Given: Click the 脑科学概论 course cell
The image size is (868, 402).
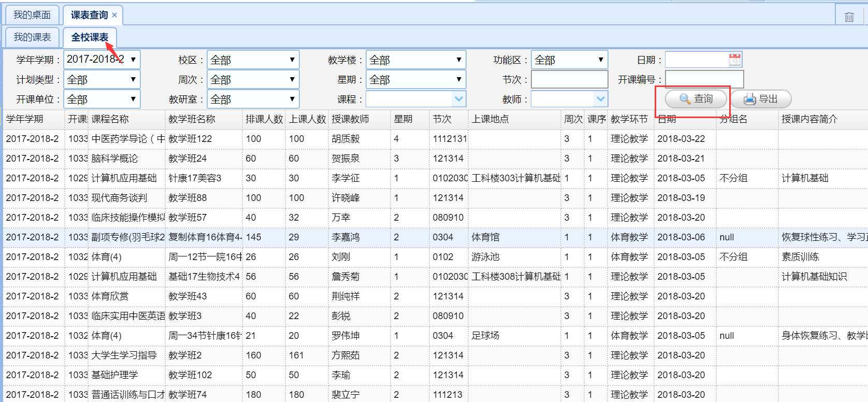Looking at the screenshot, I should pyautogui.click(x=126, y=159).
